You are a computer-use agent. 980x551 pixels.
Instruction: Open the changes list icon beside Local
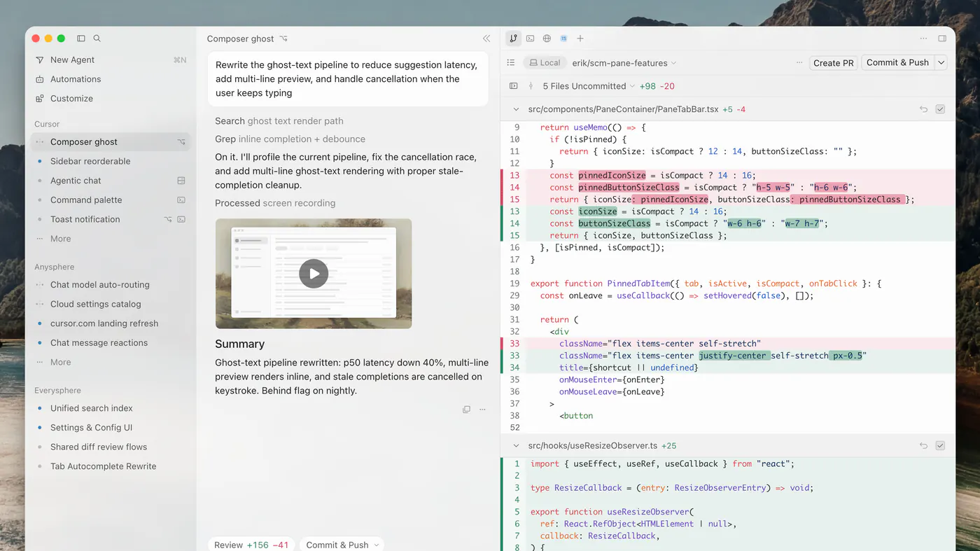[x=511, y=63]
